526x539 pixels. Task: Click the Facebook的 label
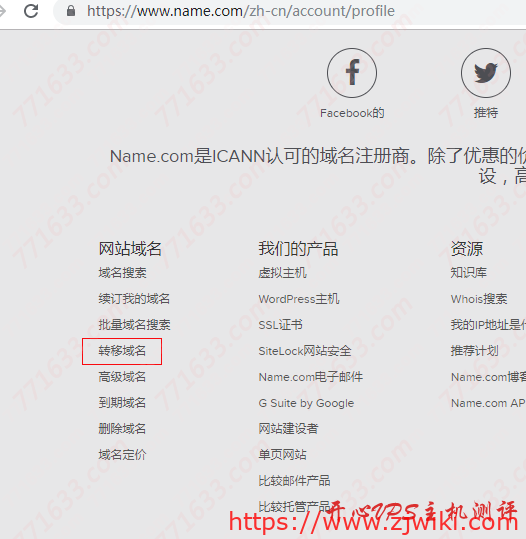[352, 113]
